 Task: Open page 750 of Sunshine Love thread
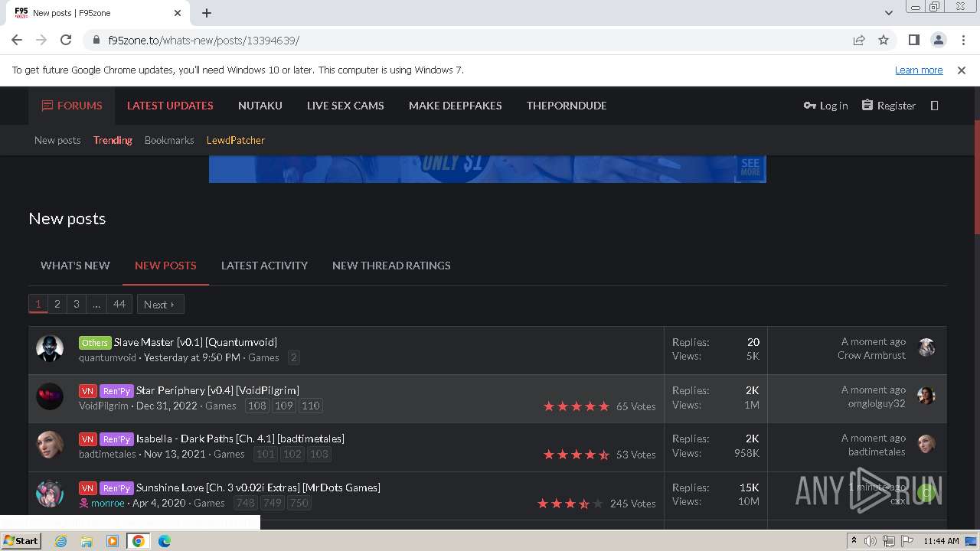pos(299,503)
